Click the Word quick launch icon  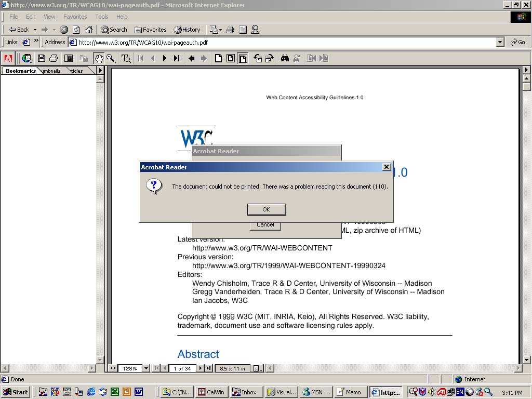coord(139,392)
